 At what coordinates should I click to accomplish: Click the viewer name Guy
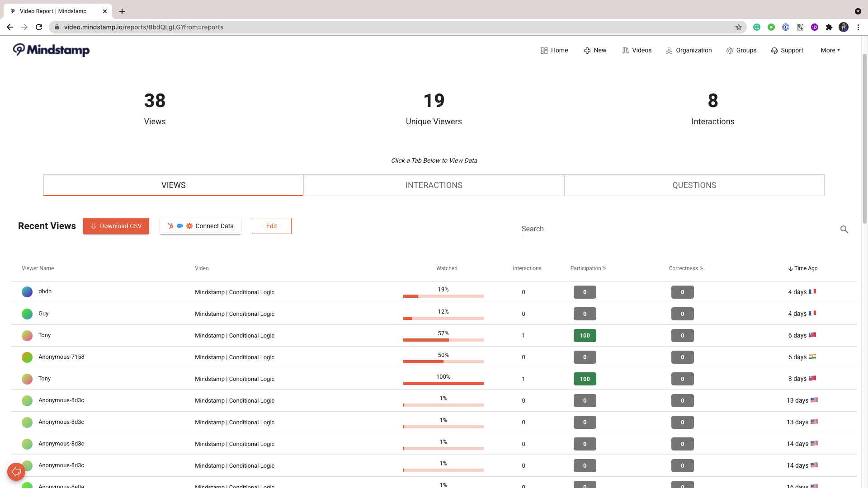point(43,314)
